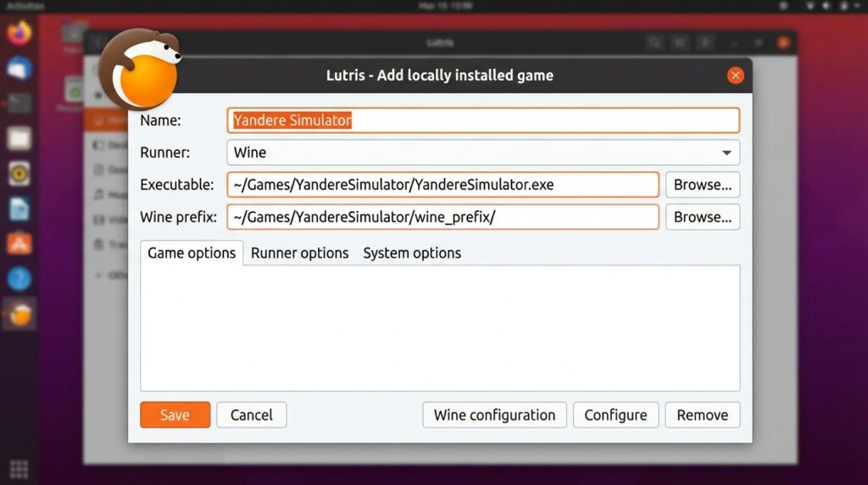Screen dimensions: 868x485
Task: Browse for the Executable file
Action: pyautogui.click(x=702, y=185)
